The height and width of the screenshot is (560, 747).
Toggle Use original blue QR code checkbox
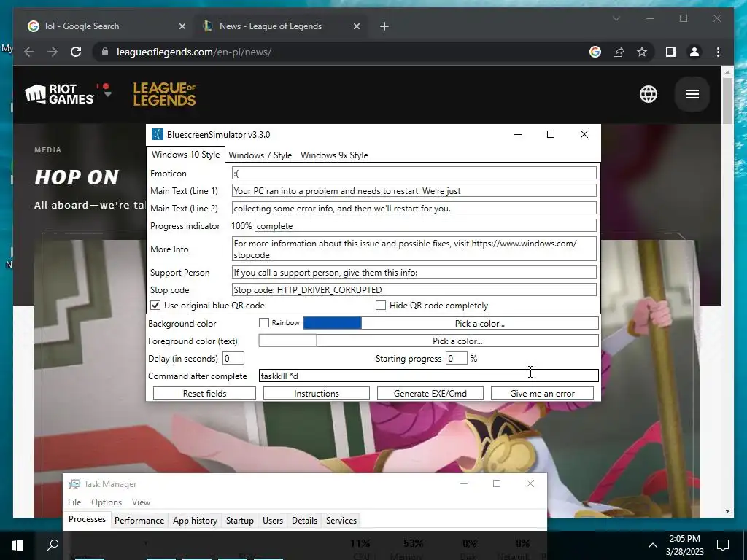point(155,306)
